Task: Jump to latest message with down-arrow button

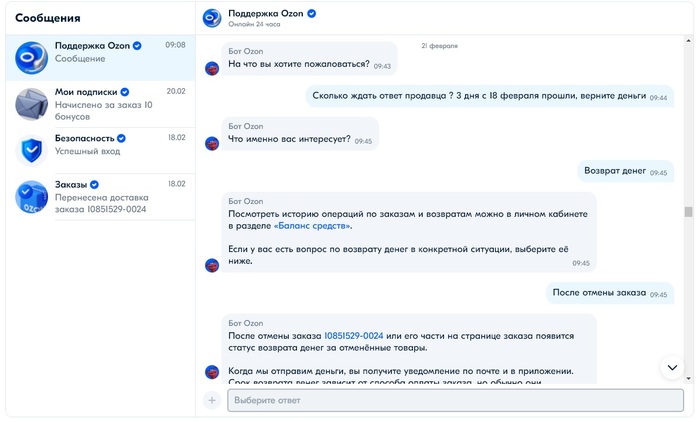Action: 672,368
